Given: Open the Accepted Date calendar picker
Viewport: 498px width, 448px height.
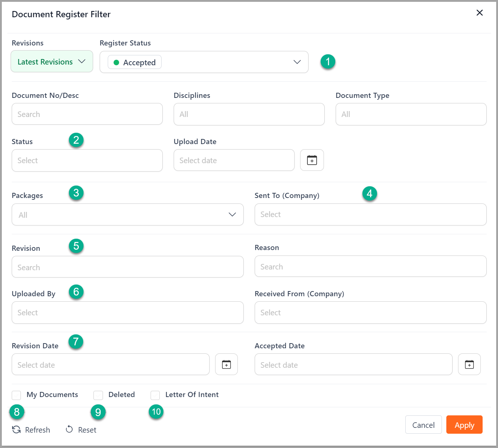Looking at the screenshot, I should click(469, 364).
